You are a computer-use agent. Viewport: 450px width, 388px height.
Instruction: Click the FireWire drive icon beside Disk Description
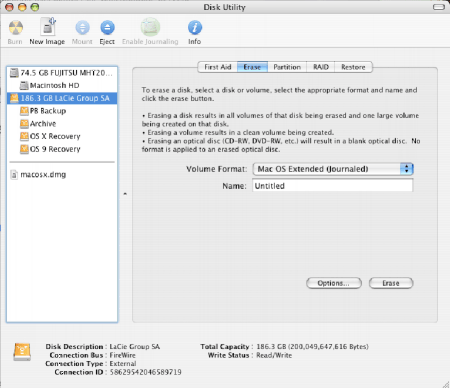click(x=22, y=352)
